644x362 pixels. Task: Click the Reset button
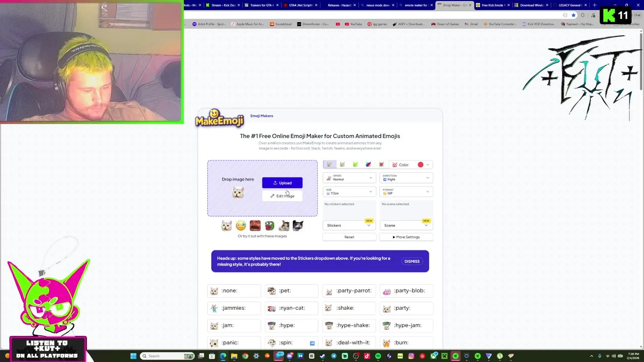point(349,237)
